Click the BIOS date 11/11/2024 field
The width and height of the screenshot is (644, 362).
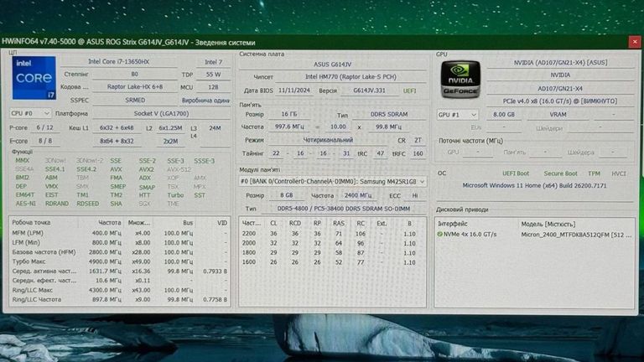pyautogui.click(x=294, y=90)
